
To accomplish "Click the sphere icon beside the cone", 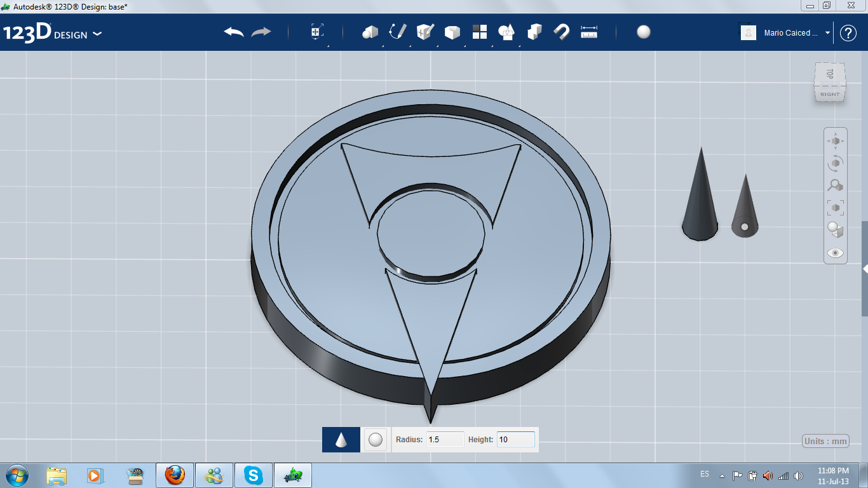I will pos(376,440).
